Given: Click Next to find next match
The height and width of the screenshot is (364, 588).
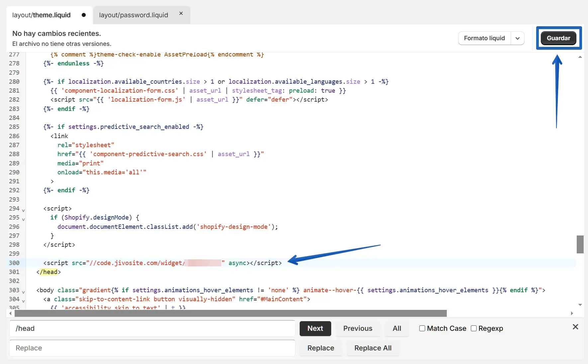Looking at the screenshot, I should point(315,328).
